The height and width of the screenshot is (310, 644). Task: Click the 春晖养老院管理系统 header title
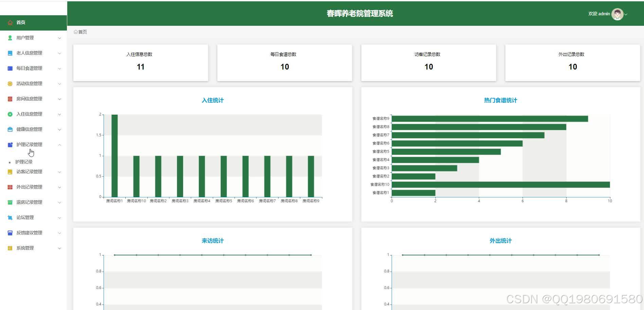[x=360, y=14]
